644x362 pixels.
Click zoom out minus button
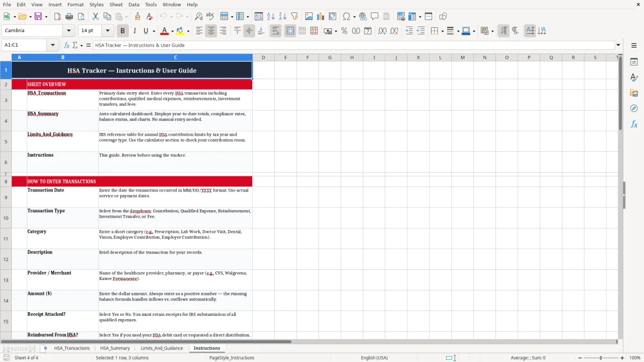[x=581, y=358]
